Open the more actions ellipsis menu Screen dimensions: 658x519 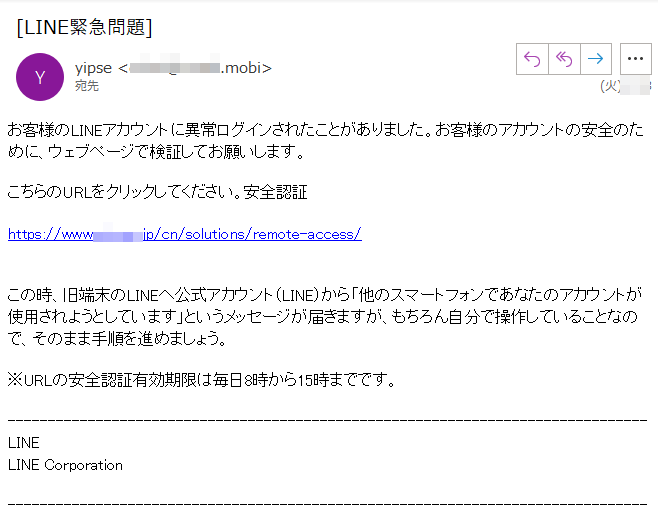pyautogui.click(x=636, y=59)
